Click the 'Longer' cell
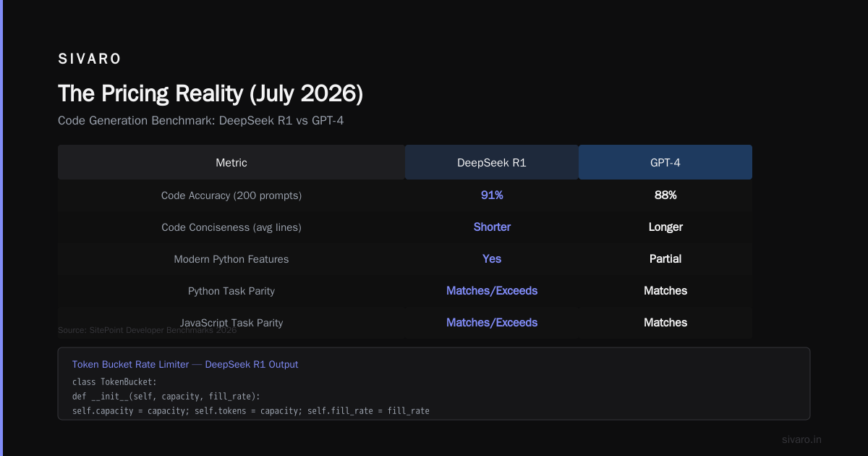The width and height of the screenshot is (868, 456). point(665,227)
